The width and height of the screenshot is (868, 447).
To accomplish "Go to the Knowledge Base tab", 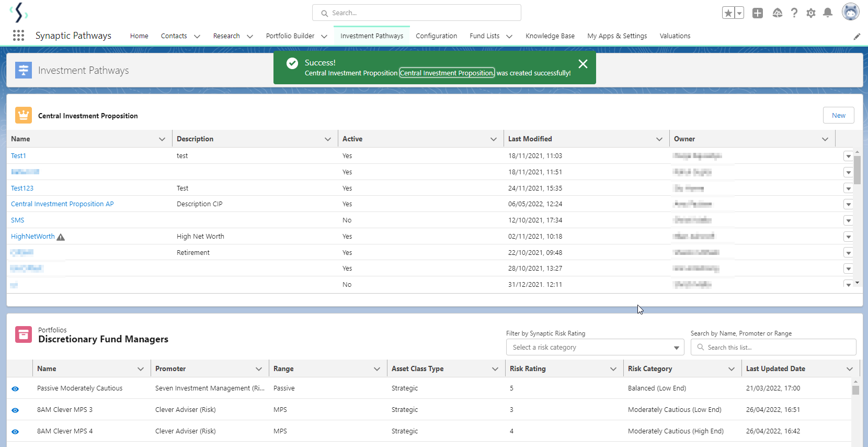I will 550,36.
